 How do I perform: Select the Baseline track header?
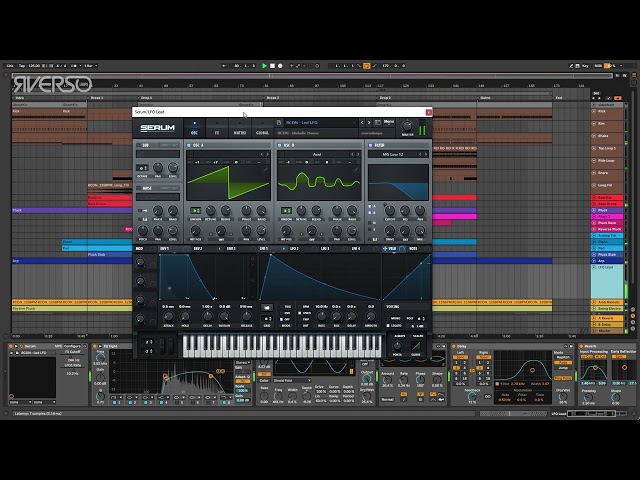[607, 198]
